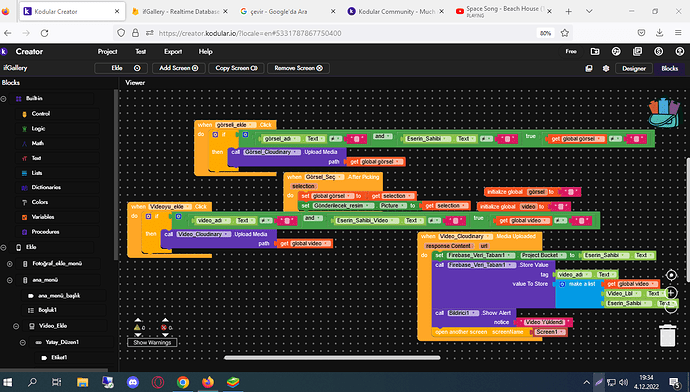Open the color palette theme icon

coord(616,51)
